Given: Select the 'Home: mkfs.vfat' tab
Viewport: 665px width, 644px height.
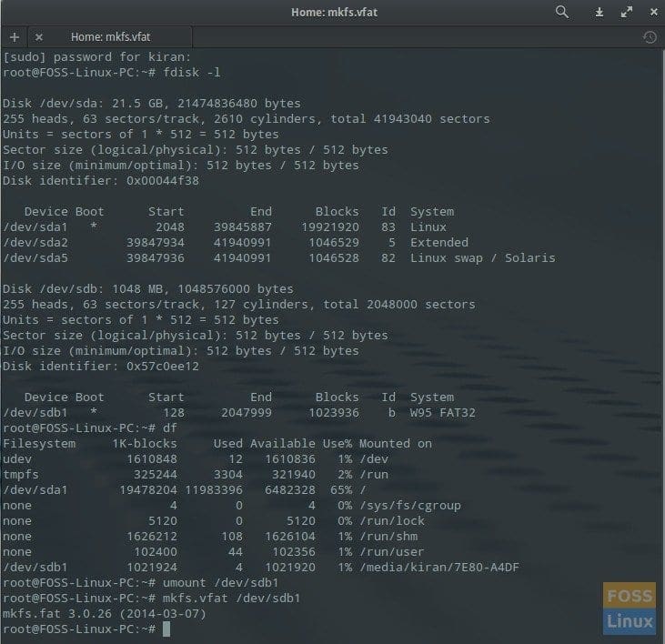Looking at the screenshot, I should tap(110, 37).
